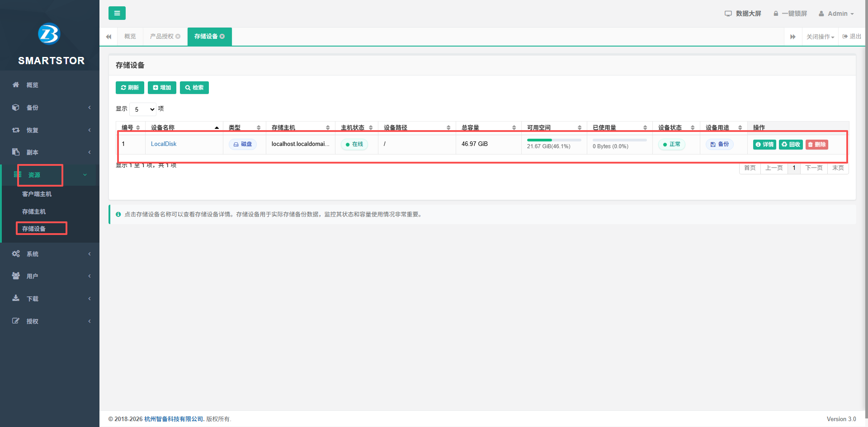Open the 关闭操作 dropdown
Viewport: 868px width, 427px height.
821,37
